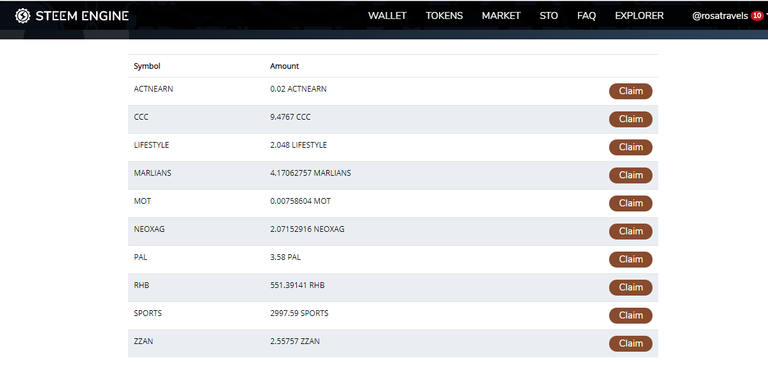Select the STO navigation item
The height and width of the screenshot is (365, 768).
click(549, 16)
